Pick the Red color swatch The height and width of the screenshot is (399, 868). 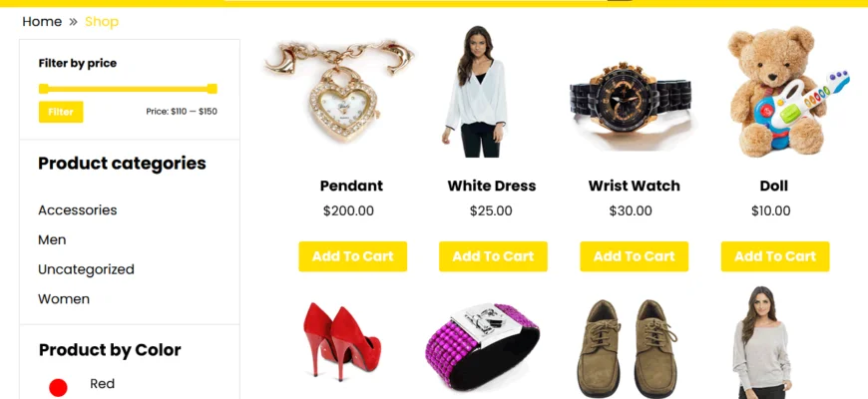[58, 388]
